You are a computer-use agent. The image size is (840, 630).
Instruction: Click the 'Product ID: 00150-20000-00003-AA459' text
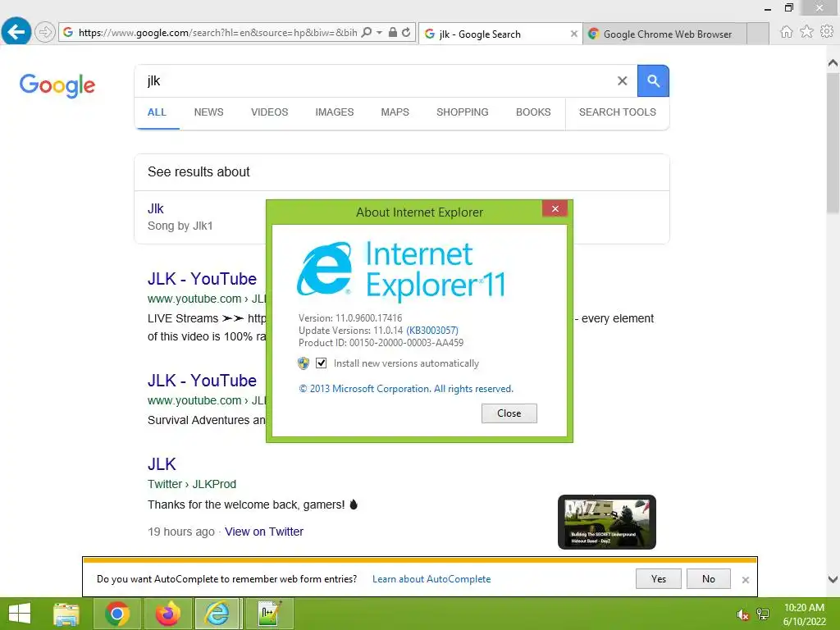[x=381, y=343]
